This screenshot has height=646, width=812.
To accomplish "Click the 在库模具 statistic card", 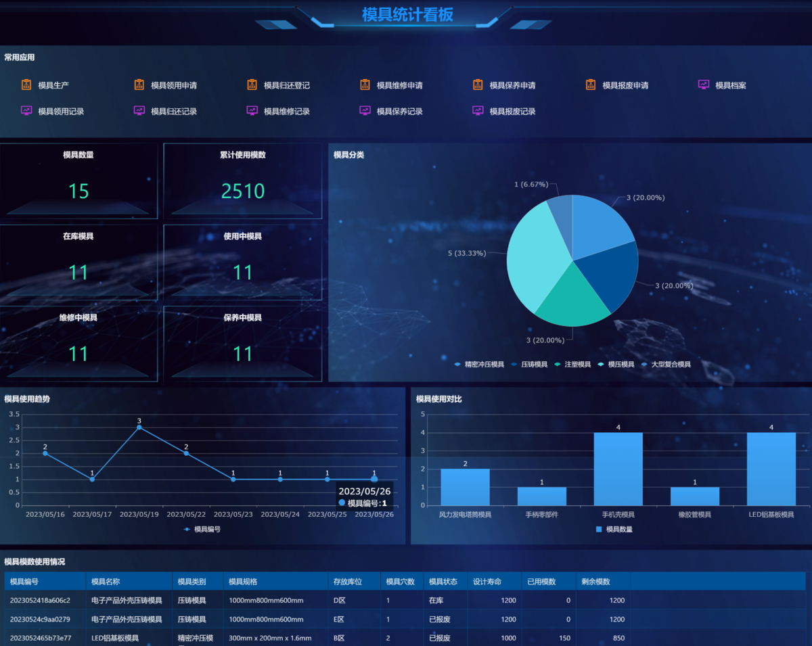I will pyautogui.click(x=78, y=262).
